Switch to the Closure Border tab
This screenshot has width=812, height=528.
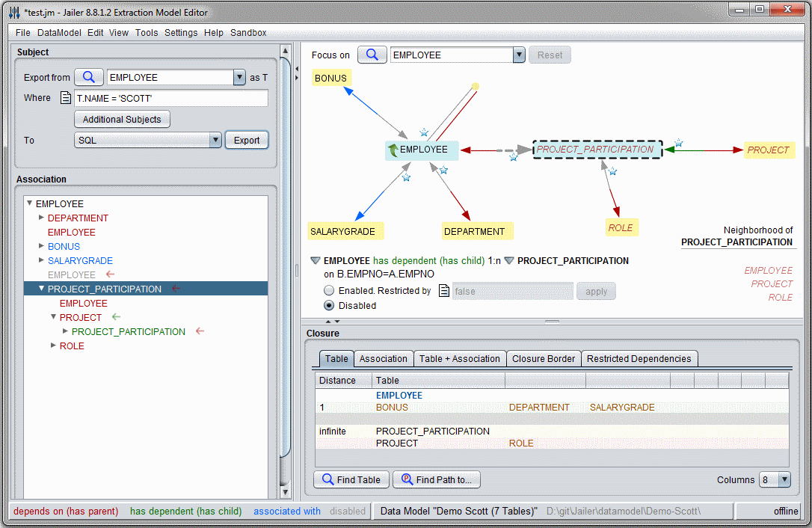544,359
